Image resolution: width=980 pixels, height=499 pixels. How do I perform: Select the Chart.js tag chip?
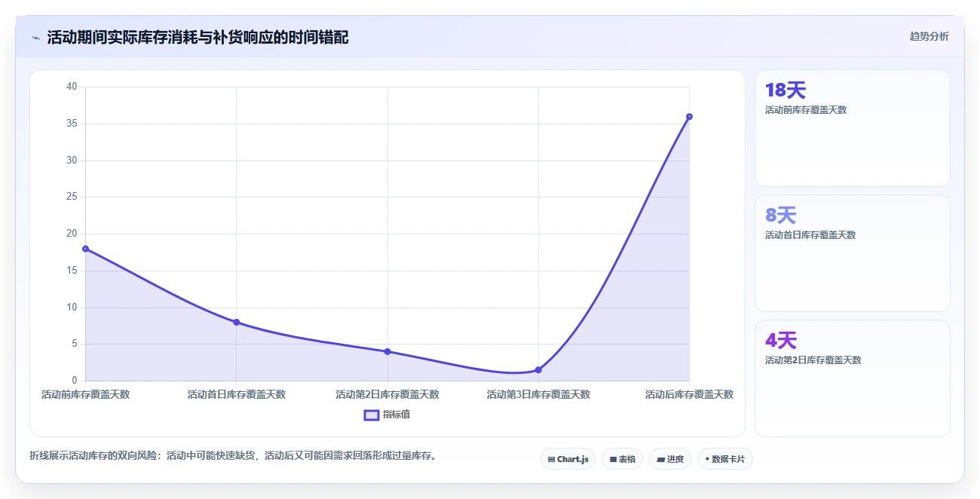(568, 459)
